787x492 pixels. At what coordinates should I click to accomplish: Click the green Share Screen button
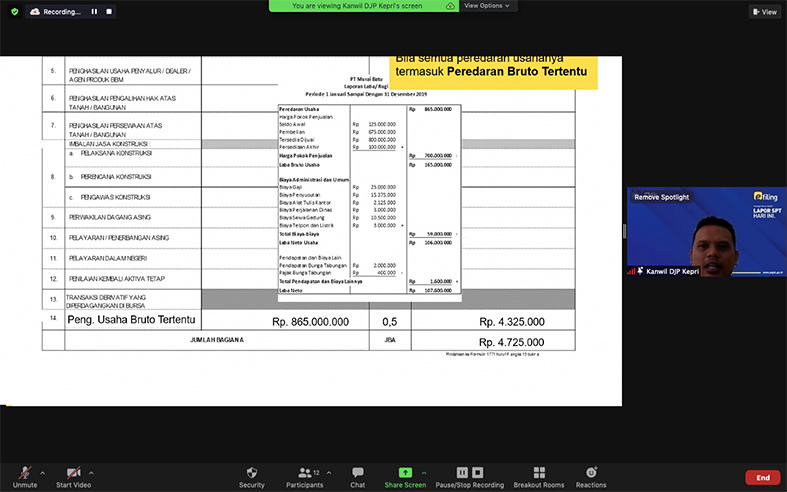coord(405,477)
